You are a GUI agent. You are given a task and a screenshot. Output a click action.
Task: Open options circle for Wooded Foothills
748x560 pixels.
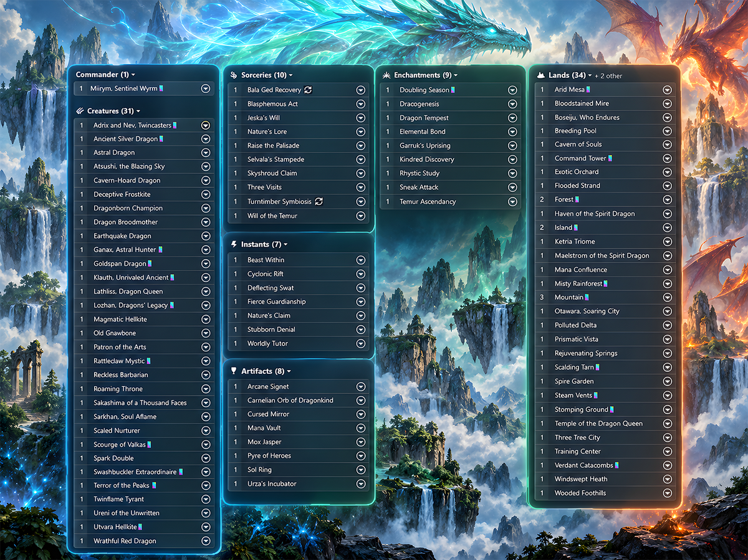point(667,493)
